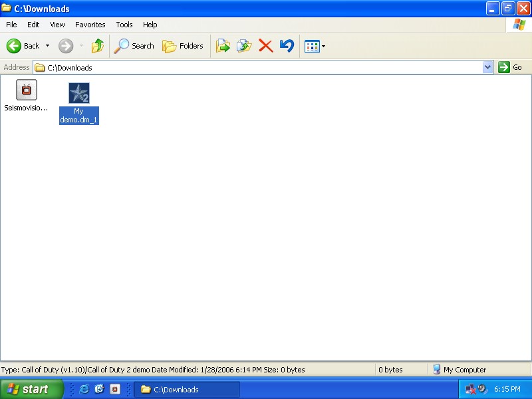Delete the selected file with red X
This screenshot has height=399, width=532.
(265, 46)
